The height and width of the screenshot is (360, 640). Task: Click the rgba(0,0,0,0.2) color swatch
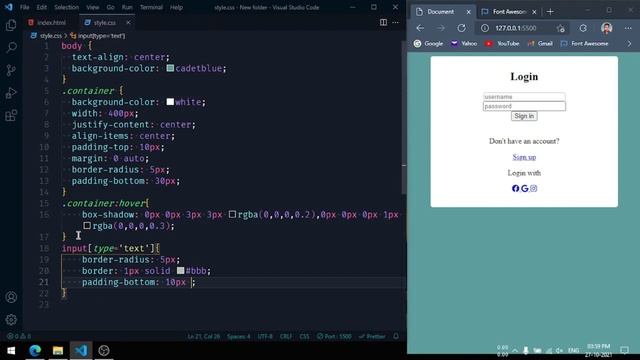coord(232,214)
